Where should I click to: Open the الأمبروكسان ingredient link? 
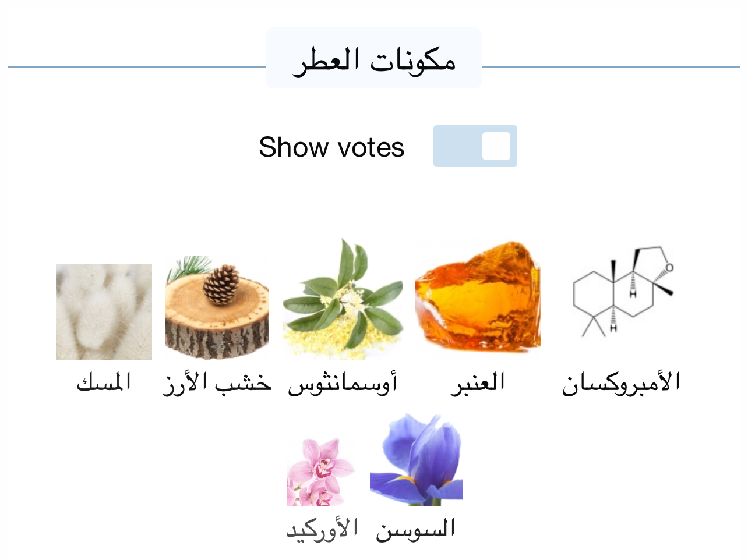(x=621, y=382)
